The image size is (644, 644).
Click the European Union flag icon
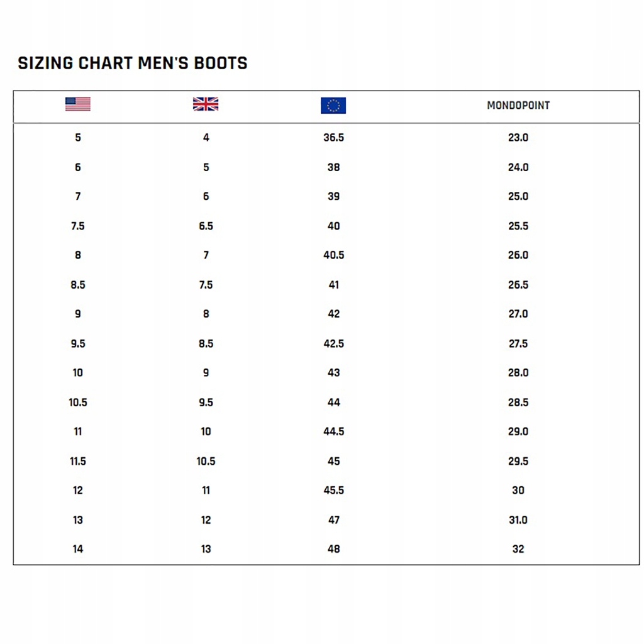[x=333, y=105]
